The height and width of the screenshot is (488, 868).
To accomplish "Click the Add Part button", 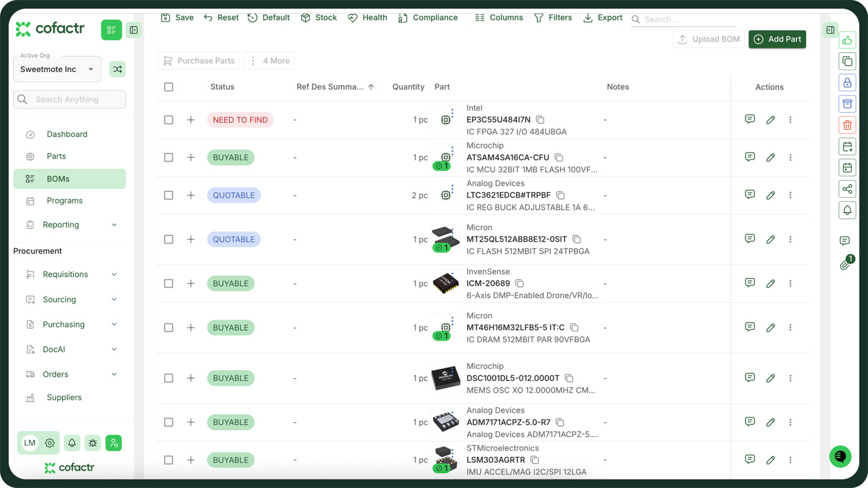I will (x=777, y=39).
